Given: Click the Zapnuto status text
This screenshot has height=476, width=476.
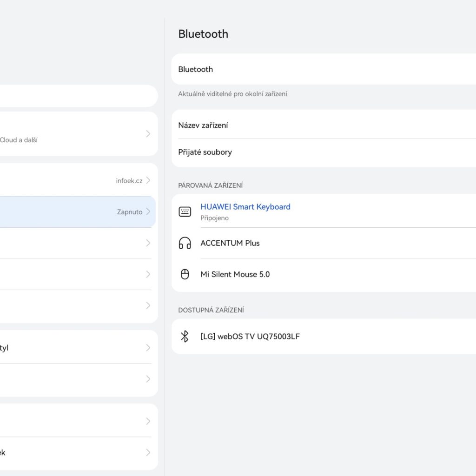Looking at the screenshot, I should [x=130, y=212].
